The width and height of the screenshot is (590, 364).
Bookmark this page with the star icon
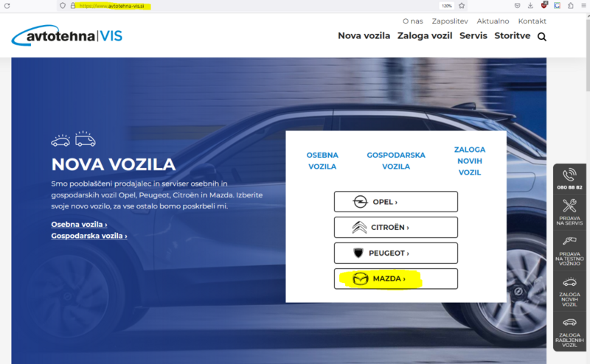462,5
